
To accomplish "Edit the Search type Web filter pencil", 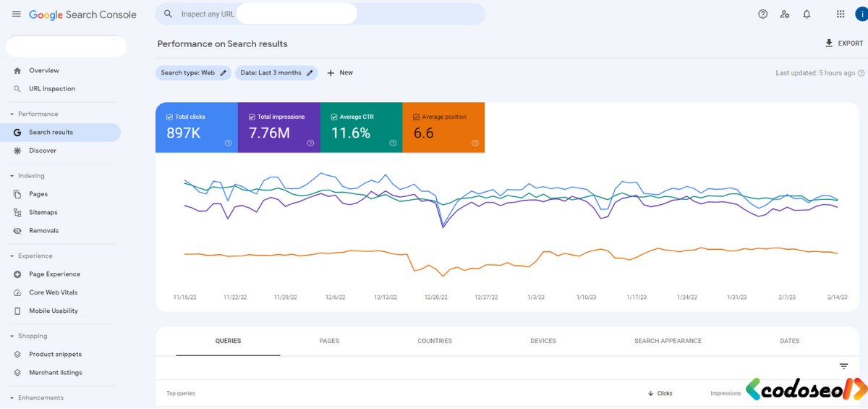I will pyautogui.click(x=224, y=72).
